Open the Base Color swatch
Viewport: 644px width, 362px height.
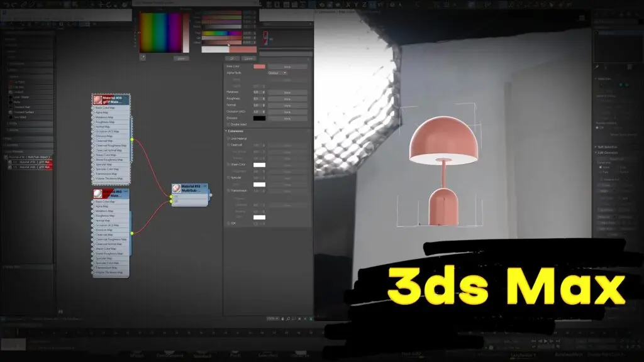(259, 67)
